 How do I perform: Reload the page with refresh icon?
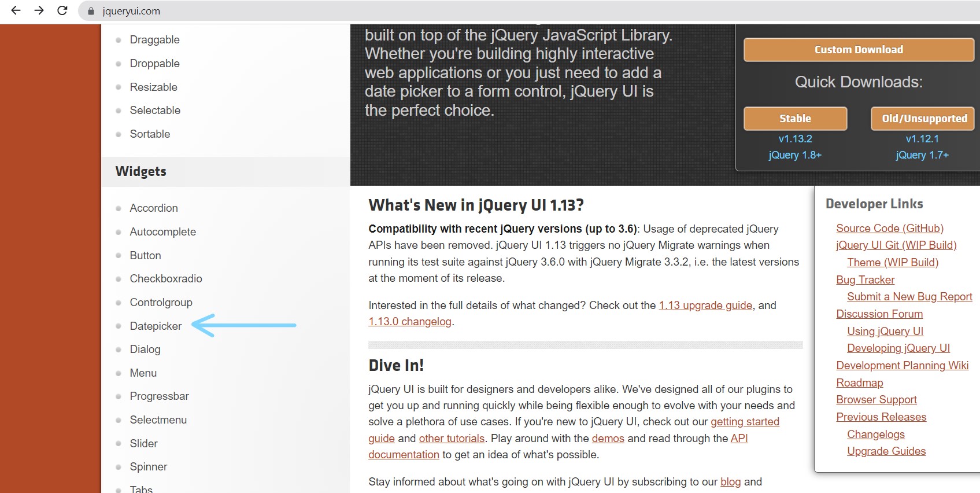pos(62,10)
